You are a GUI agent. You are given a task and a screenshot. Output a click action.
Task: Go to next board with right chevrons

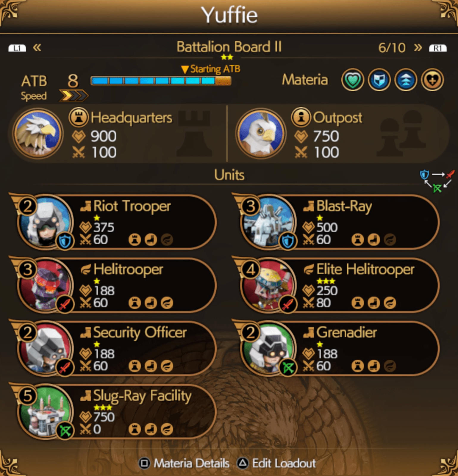418,47
